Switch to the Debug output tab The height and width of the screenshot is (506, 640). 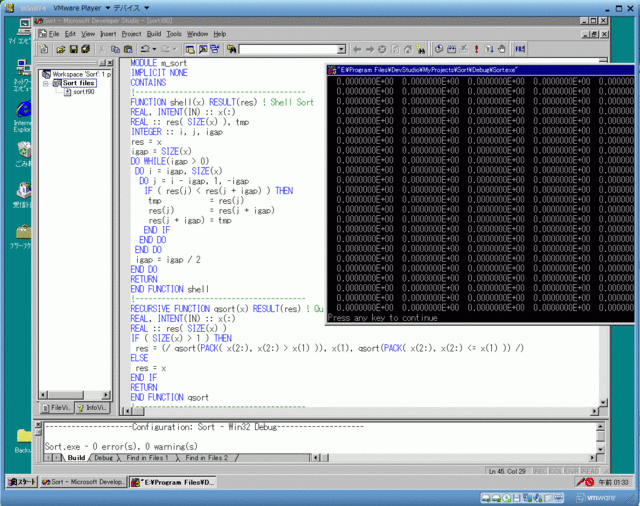point(103,458)
